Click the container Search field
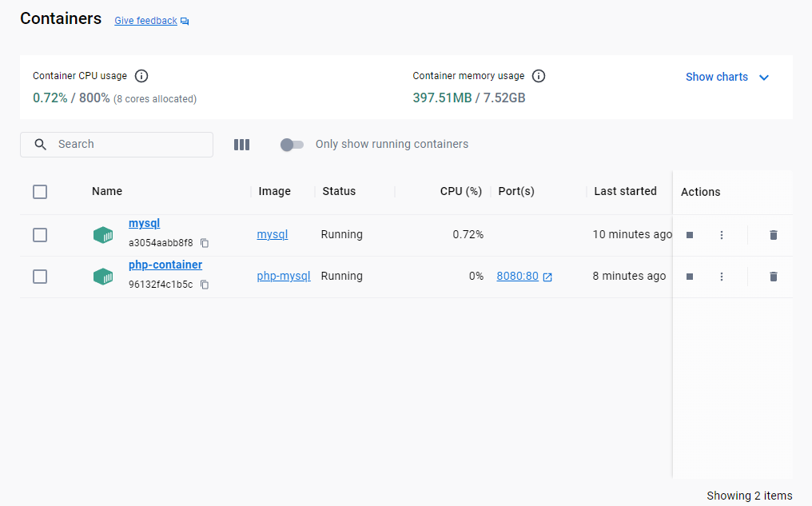The width and height of the screenshot is (812, 506). (117, 145)
